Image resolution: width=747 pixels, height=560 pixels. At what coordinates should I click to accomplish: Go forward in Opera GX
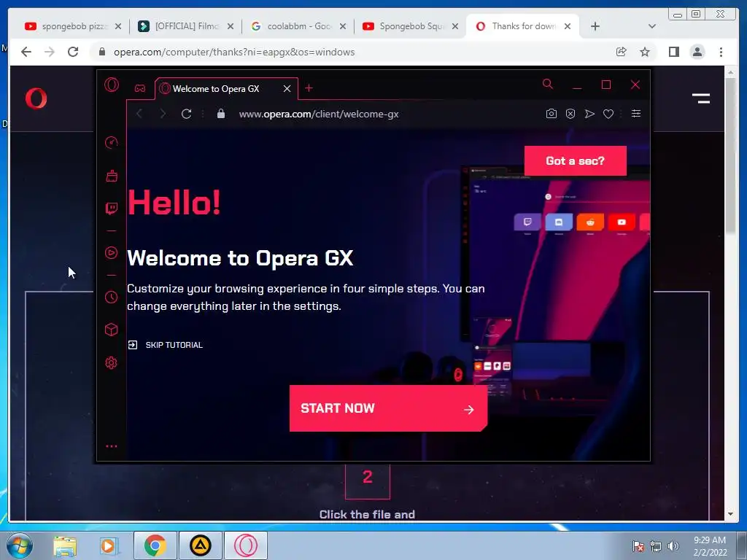(163, 114)
